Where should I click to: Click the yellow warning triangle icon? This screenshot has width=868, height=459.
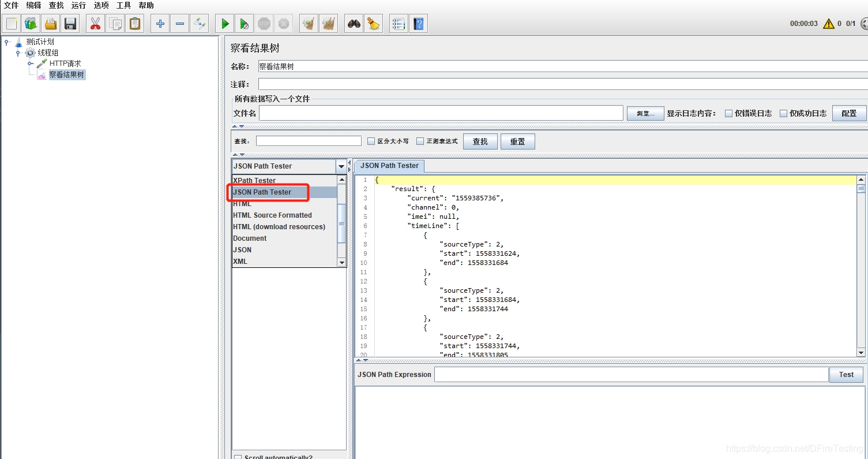tap(829, 24)
